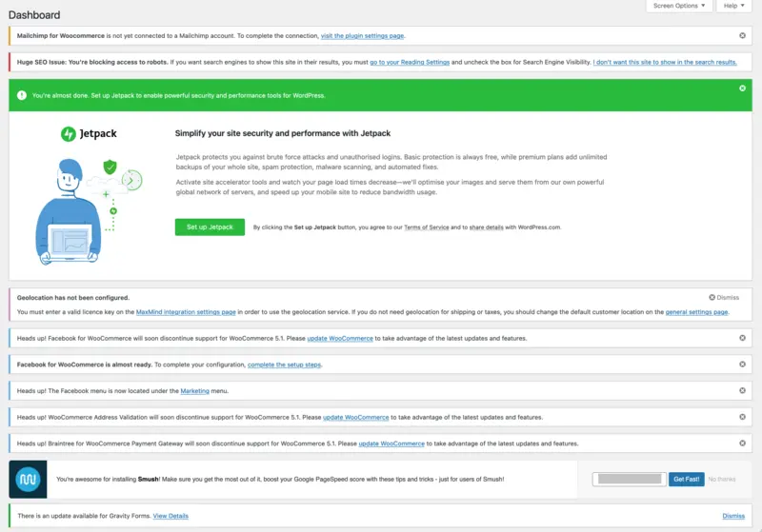Viewport: 762px width, 532px height.
Task: Click the Get Fast! button
Action: pos(686,479)
